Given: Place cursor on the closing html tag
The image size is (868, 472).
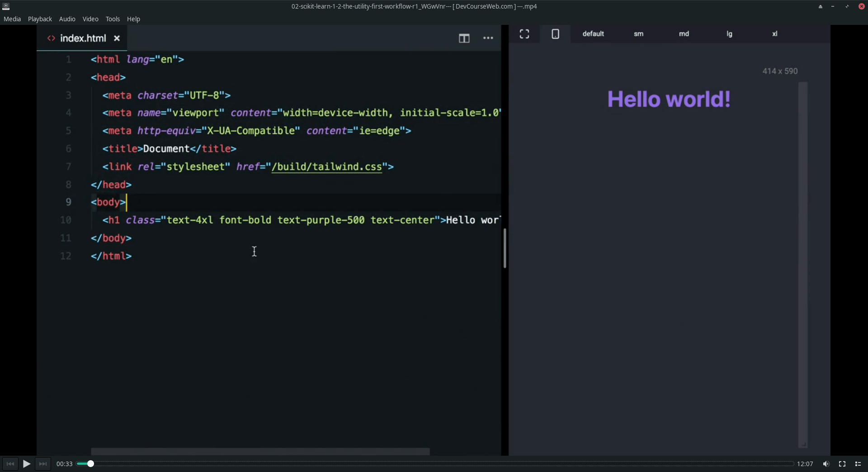Looking at the screenshot, I should [x=111, y=256].
